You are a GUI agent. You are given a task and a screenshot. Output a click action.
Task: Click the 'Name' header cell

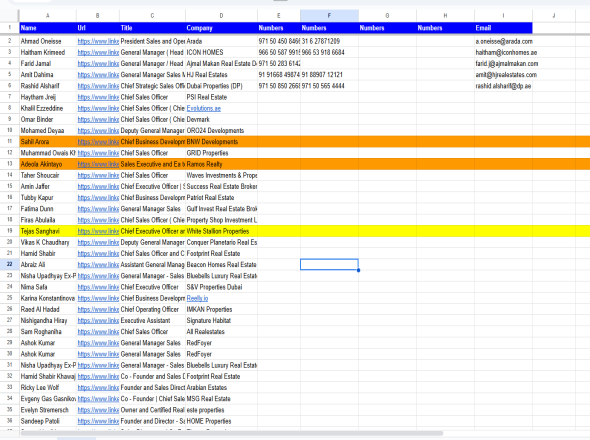[x=48, y=28]
